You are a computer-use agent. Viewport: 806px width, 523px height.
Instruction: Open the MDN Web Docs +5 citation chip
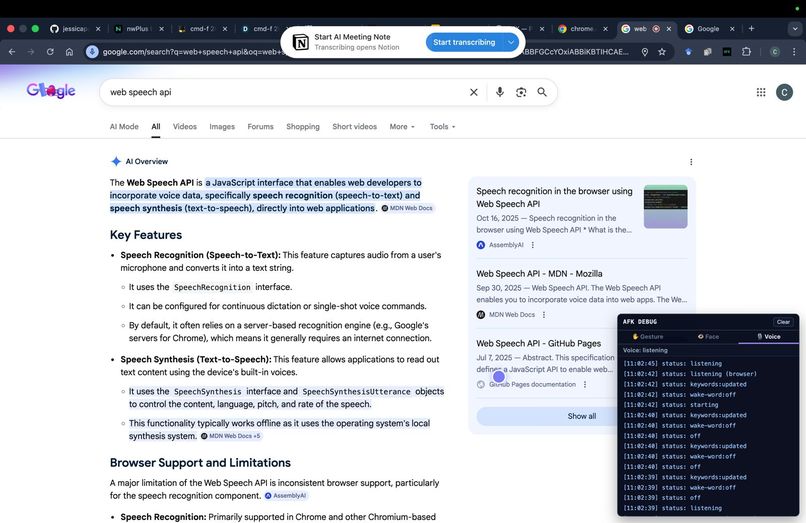(230, 436)
